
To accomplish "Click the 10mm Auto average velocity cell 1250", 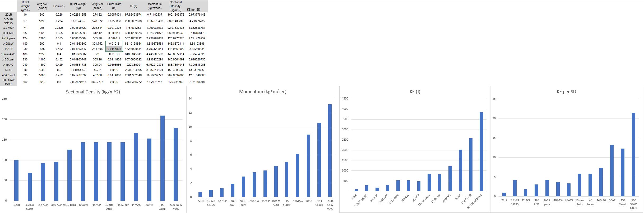I will (x=42, y=54).
